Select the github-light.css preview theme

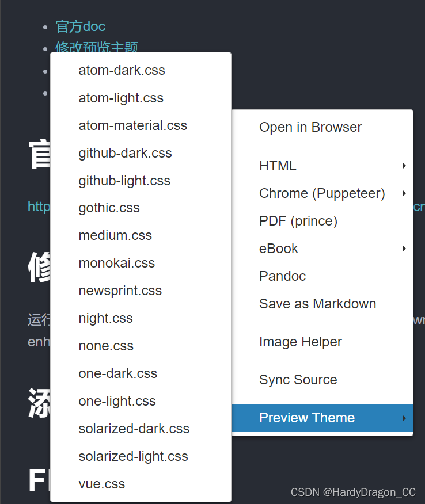[x=124, y=181]
